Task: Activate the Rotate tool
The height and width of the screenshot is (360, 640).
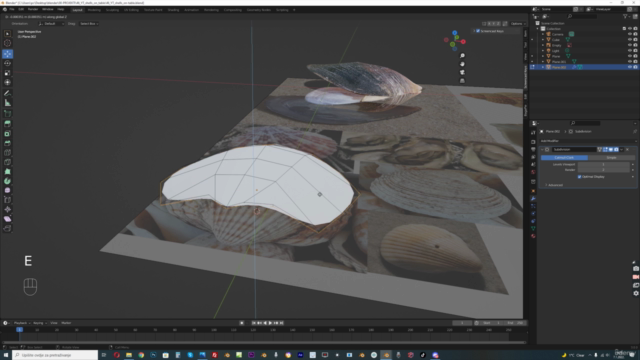Action: point(7,63)
